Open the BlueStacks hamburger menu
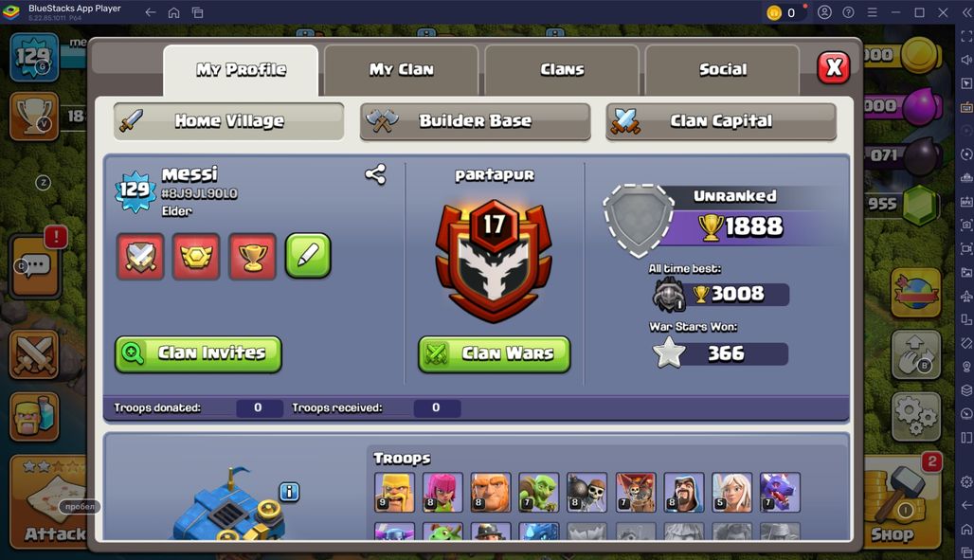This screenshot has height=560, width=974. (x=872, y=12)
